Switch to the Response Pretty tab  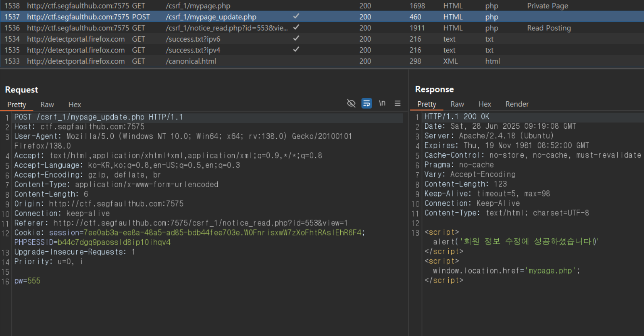coord(427,104)
